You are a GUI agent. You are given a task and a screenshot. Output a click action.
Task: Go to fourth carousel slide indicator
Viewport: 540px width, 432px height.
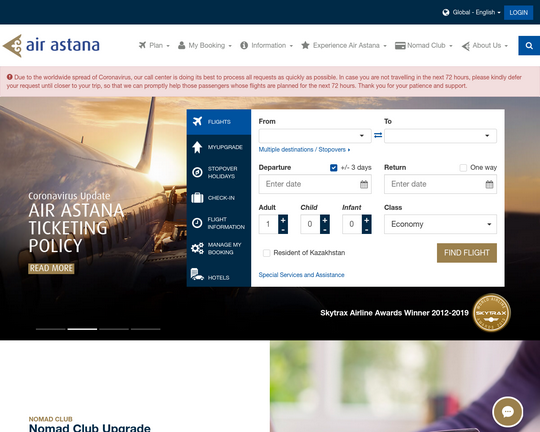coord(145,329)
